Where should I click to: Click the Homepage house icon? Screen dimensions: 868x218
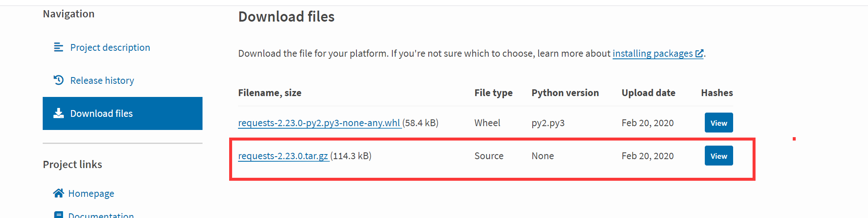click(x=58, y=193)
